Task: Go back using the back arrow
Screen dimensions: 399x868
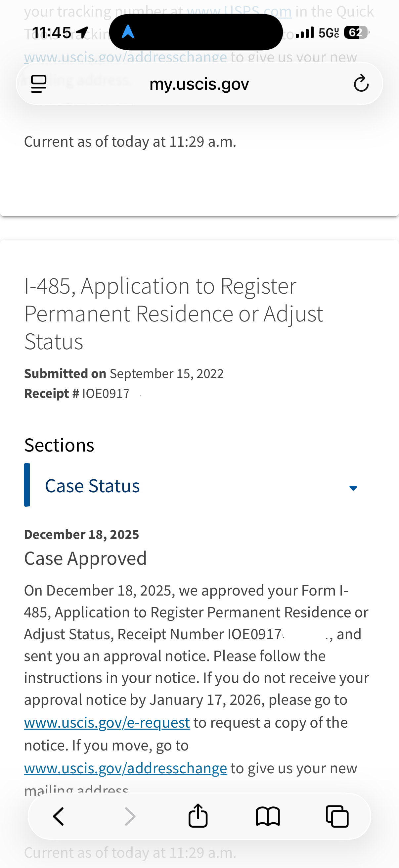Action: point(59,816)
